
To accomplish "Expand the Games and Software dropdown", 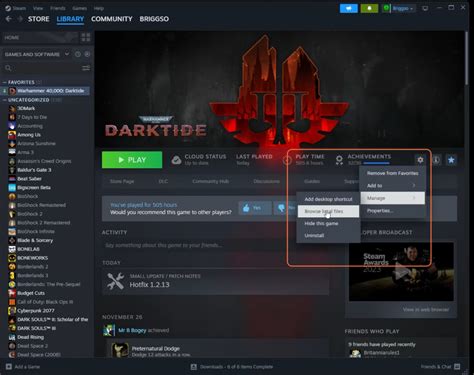I will click(x=37, y=54).
